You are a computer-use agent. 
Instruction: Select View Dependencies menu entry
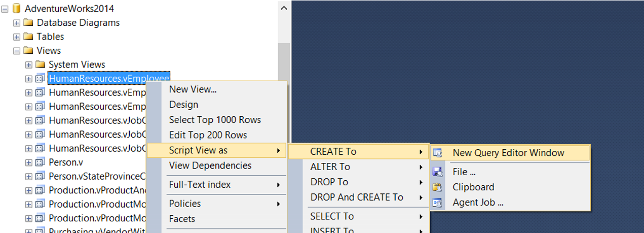click(217, 165)
